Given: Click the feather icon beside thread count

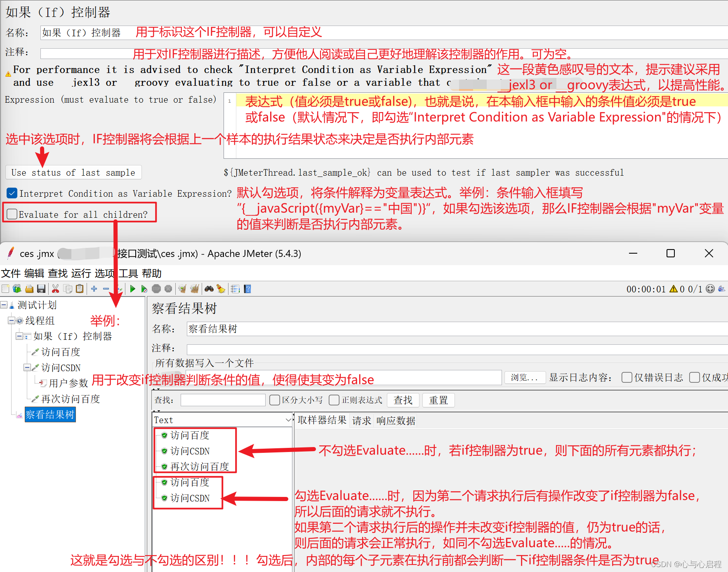Looking at the screenshot, I should pos(721,289).
